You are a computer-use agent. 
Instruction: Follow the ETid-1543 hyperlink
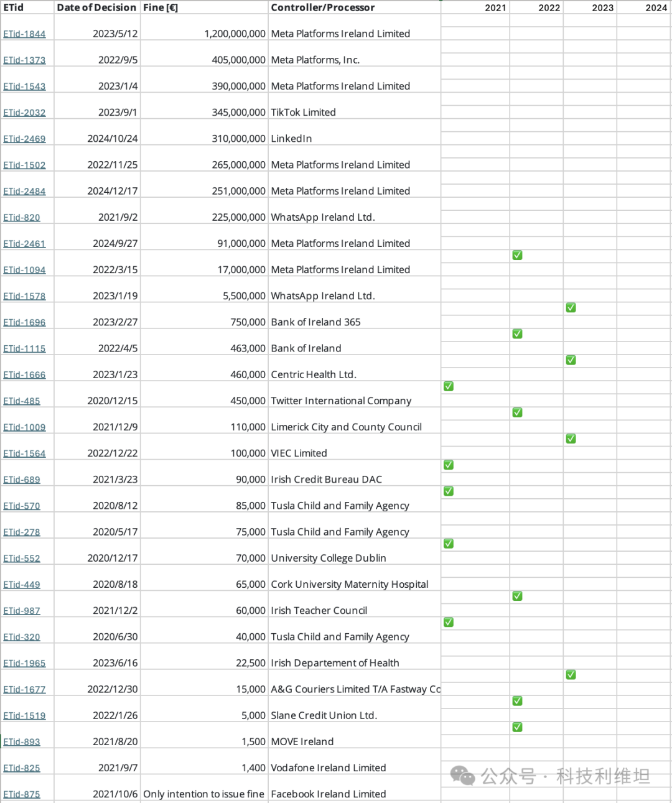[24, 86]
